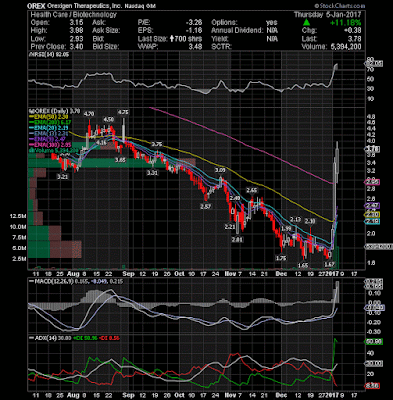
Task: Click the Open value 3.15
Action: (x=77, y=23)
